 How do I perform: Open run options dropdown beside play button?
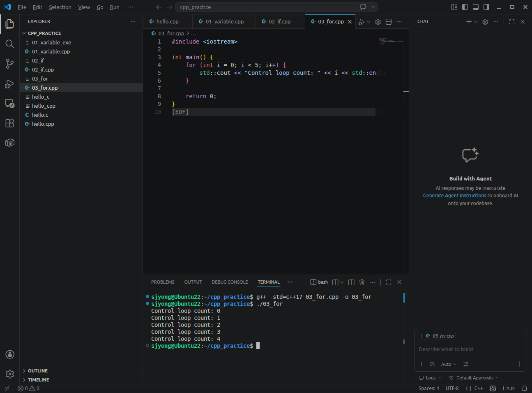click(x=368, y=22)
